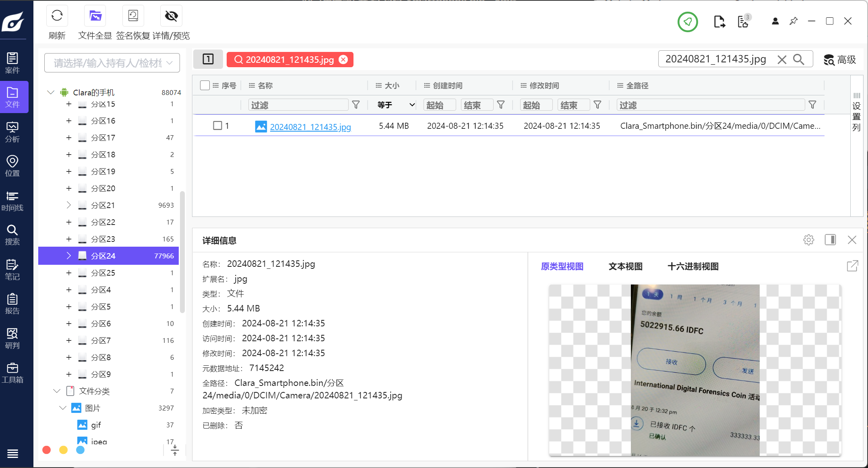Open 位置 location module in sidebar
The image size is (868, 468).
point(12,166)
